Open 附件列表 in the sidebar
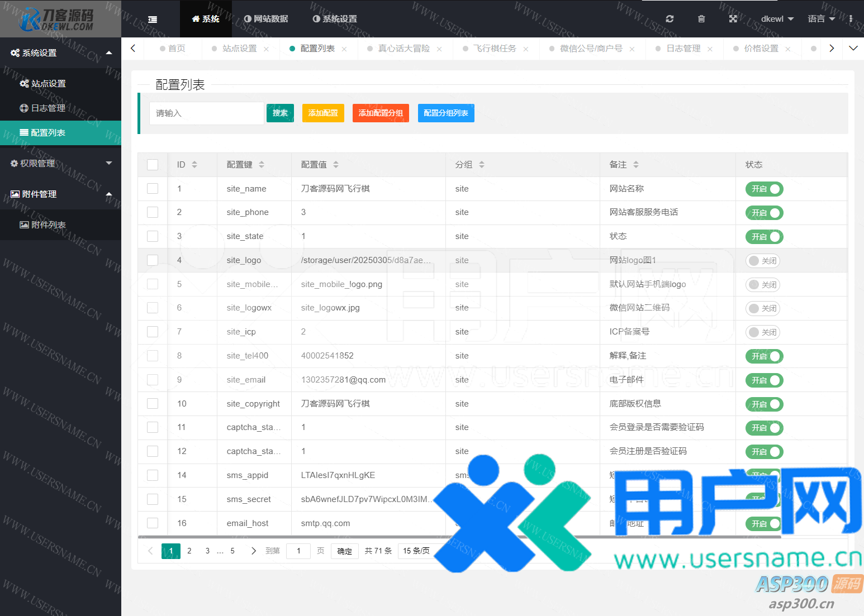 pyautogui.click(x=60, y=225)
